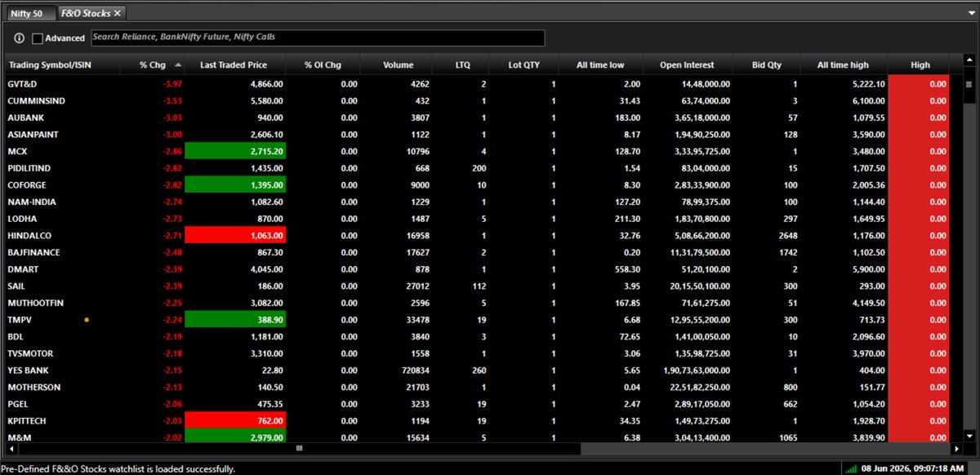980x475 pixels.
Task: Click the horizontal scrollbar left arrow
Action: pyautogui.click(x=12, y=448)
